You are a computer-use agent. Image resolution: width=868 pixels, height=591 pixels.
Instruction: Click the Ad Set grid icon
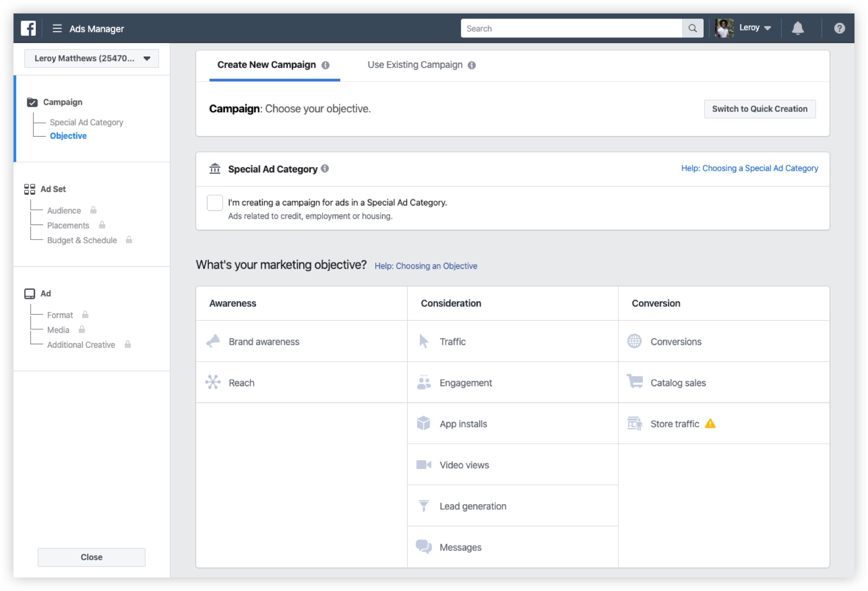30,189
